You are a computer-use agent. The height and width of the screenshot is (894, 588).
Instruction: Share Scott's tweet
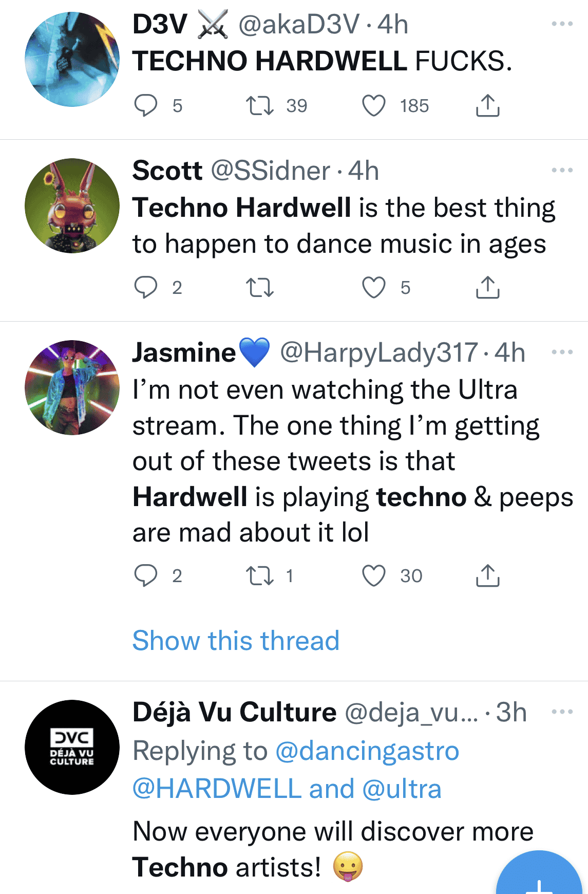pos(487,288)
